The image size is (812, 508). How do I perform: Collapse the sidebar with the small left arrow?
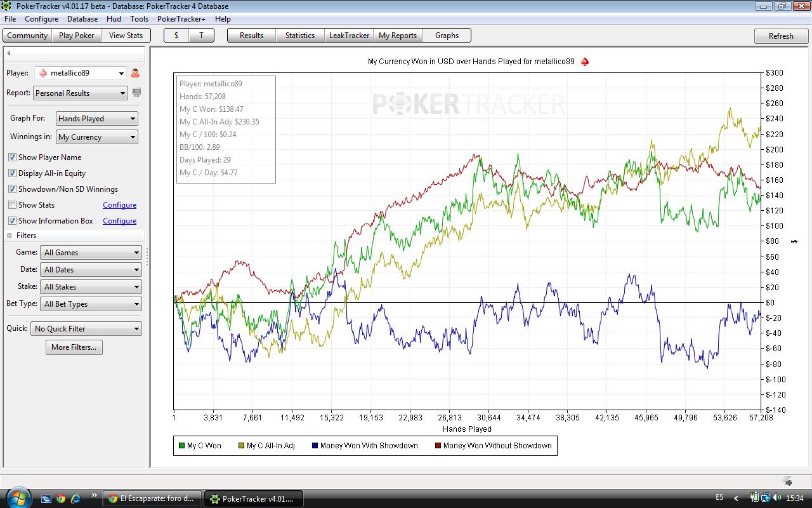point(9,53)
